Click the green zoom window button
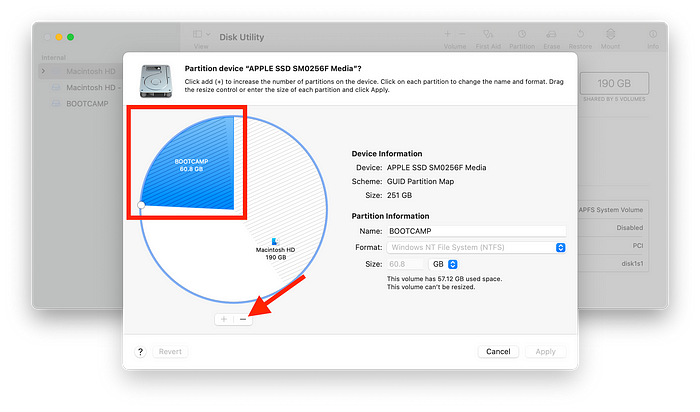Viewport: 700px width, 412px height. (71, 37)
